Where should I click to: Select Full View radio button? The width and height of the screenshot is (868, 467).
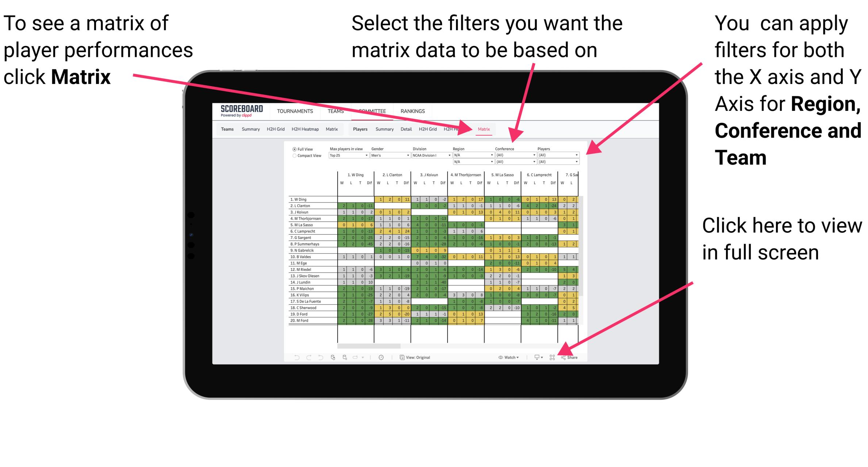[x=294, y=151]
